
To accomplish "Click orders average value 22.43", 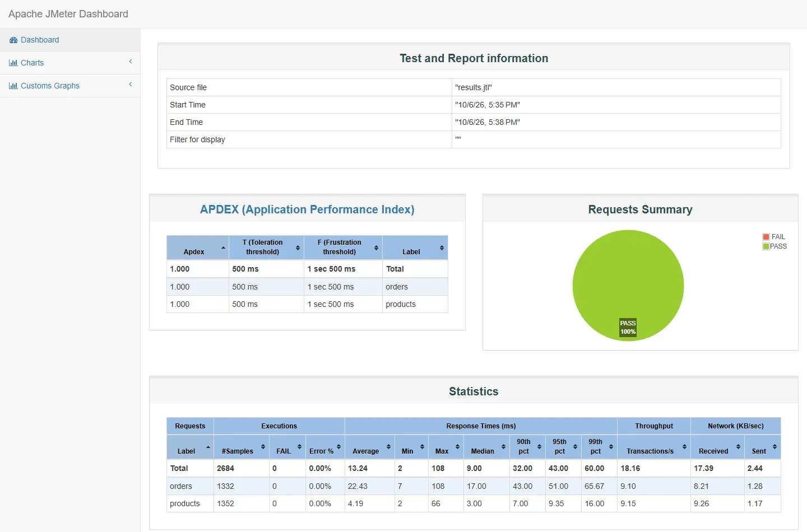I will click(358, 486).
